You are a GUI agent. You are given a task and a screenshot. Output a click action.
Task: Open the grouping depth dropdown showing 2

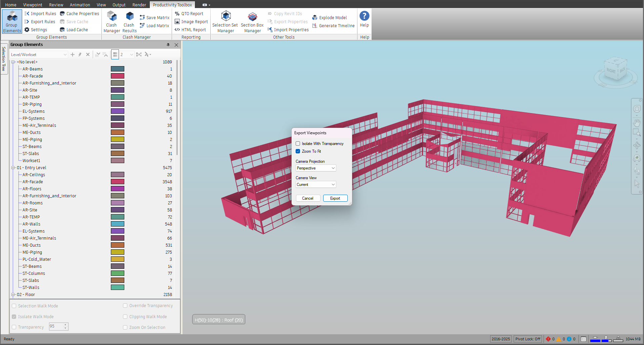tap(127, 54)
